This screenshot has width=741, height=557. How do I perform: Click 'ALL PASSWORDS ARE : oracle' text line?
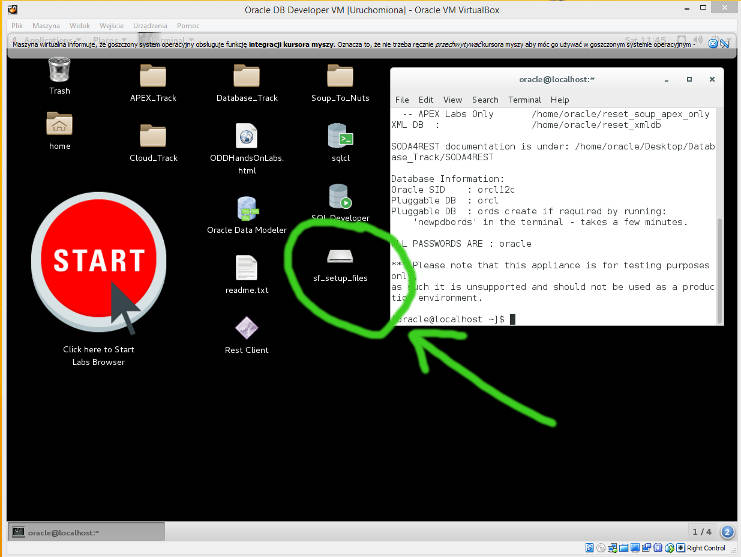462,244
